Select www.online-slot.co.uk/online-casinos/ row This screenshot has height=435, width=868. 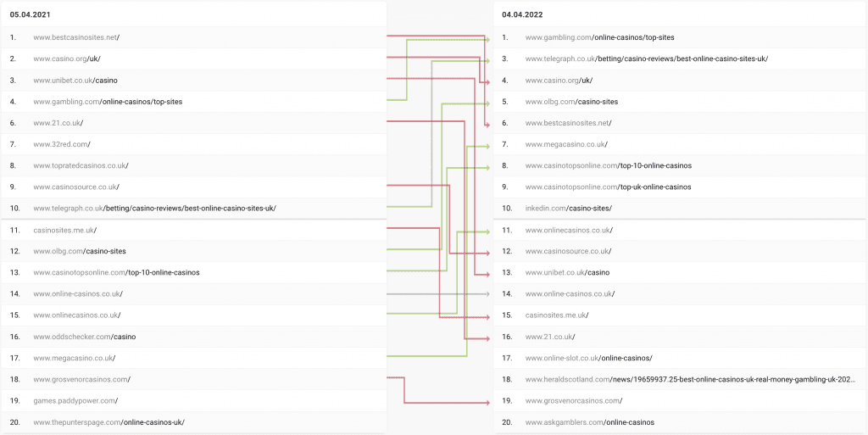(x=681, y=358)
